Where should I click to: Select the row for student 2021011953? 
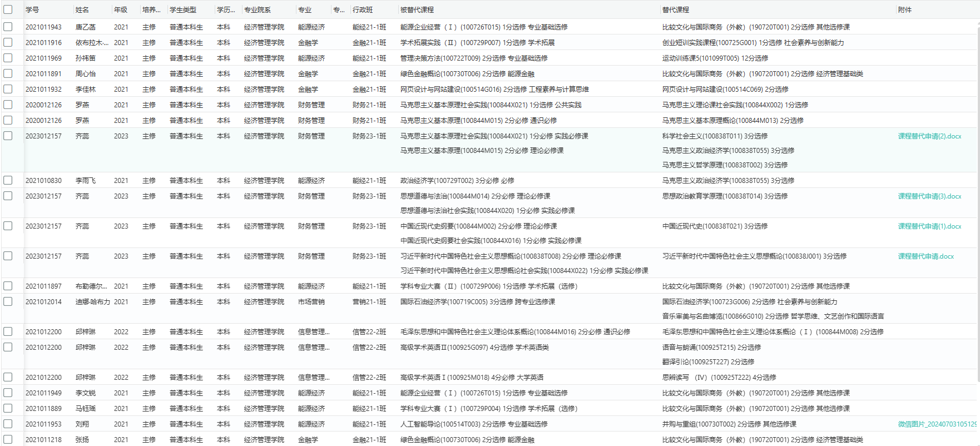[x=8, y=424]
